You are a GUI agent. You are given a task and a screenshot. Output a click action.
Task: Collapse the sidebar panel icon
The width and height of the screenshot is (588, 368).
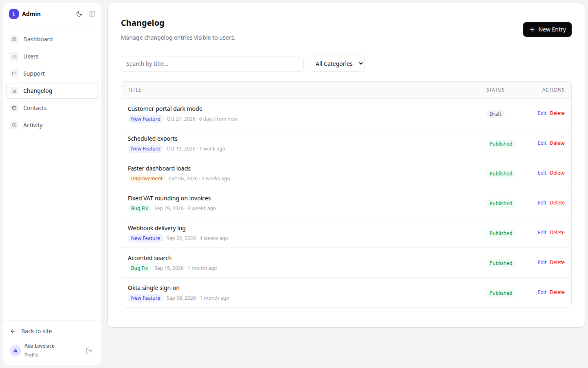tap(92, 14)
